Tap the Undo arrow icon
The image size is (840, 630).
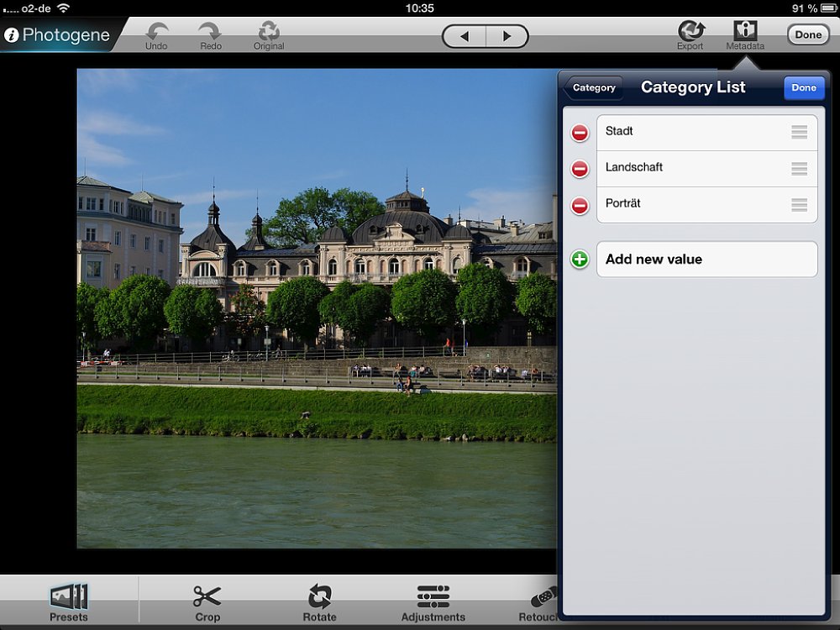(x=156, y=32)
